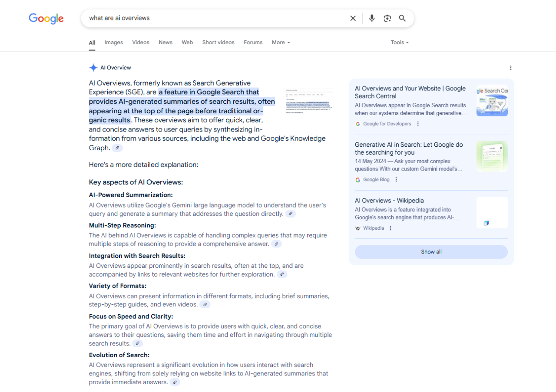
Task: Click the Google logo
Action: (x=46, y=18)
